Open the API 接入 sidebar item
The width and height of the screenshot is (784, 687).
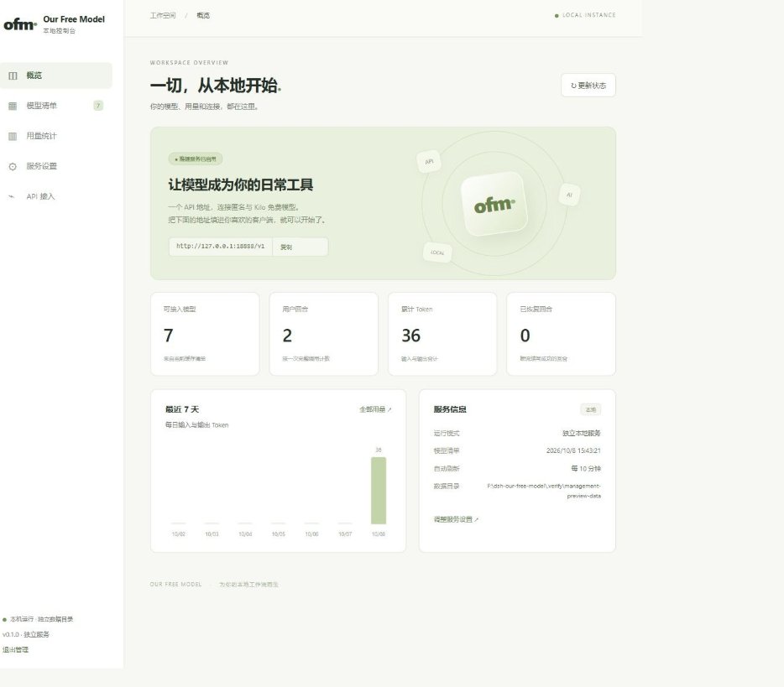(56, 196)
